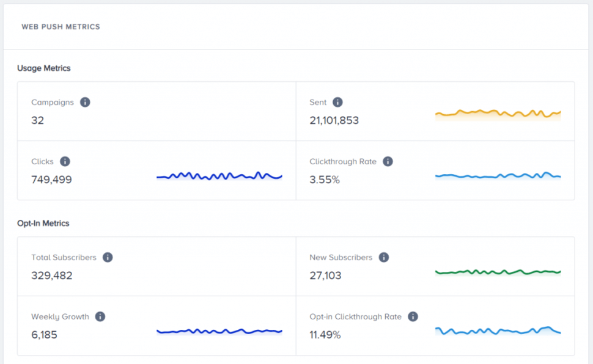The width and height of the screenshot is (593, 364).
Task: Click the Total Subscribers info icon
Action: click(108, 257)
